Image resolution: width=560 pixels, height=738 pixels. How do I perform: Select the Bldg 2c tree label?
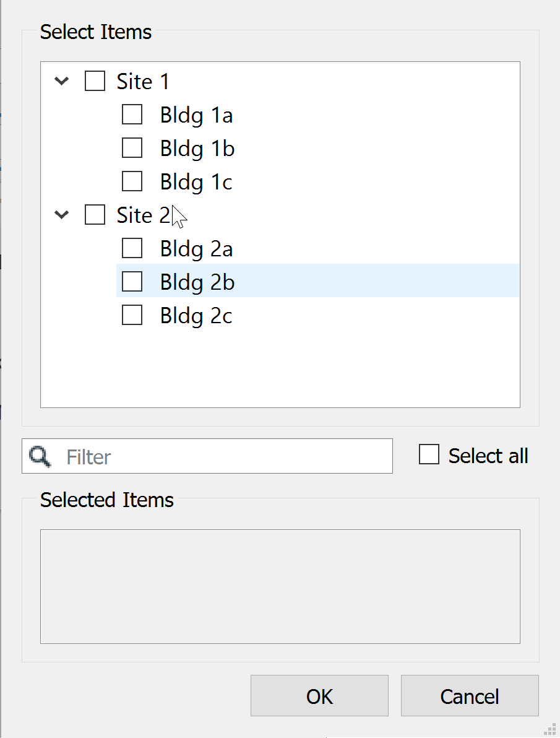pos(196,316)
